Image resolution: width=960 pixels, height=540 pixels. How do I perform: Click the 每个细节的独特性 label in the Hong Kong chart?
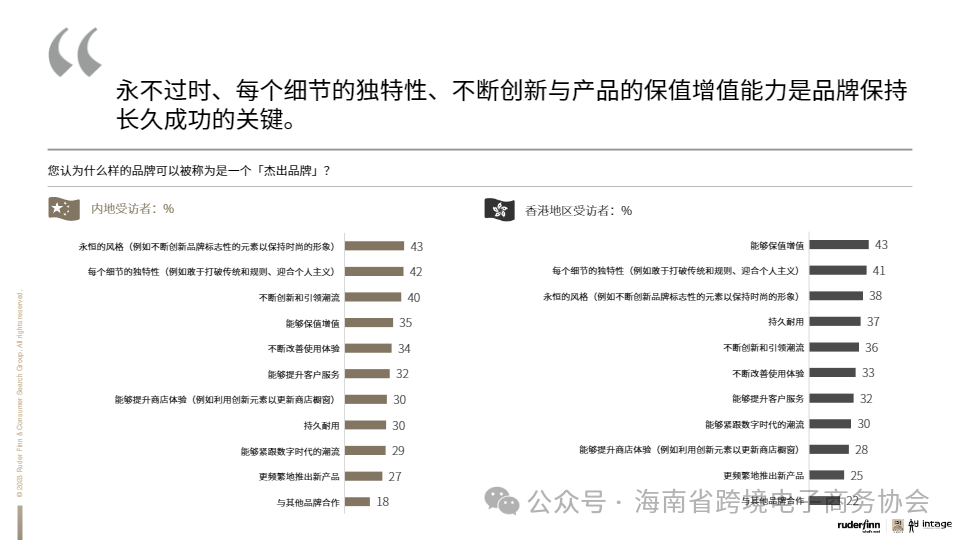pos(678,271)
